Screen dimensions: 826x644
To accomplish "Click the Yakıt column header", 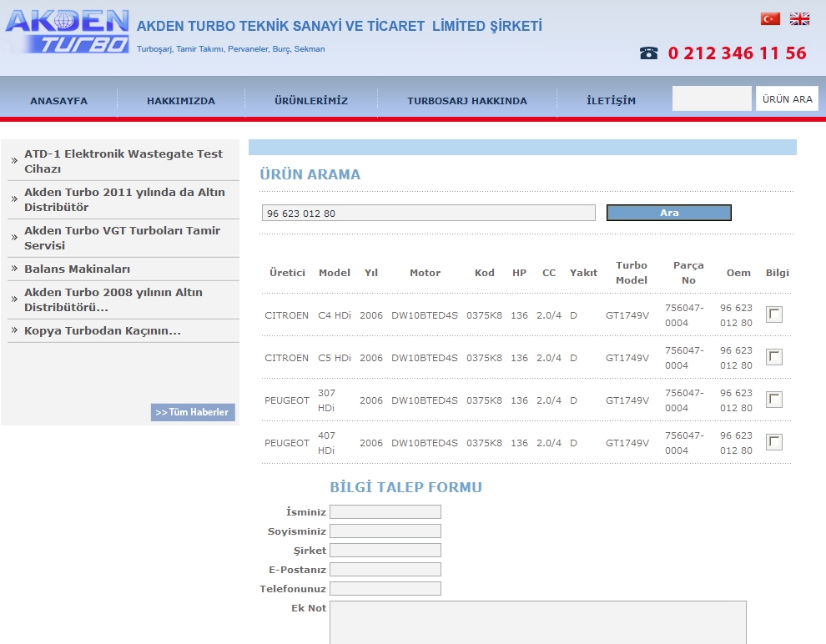I will tap(583, 273).
